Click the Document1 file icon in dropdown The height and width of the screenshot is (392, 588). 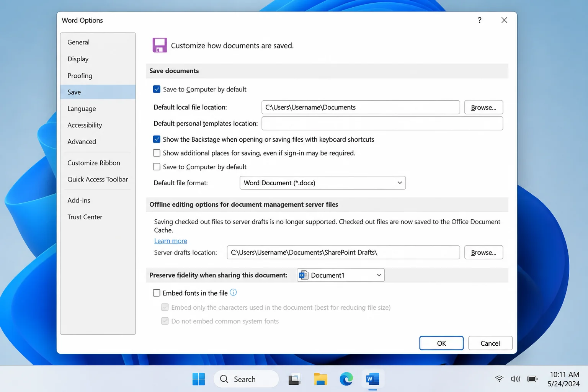coord(304,275)
